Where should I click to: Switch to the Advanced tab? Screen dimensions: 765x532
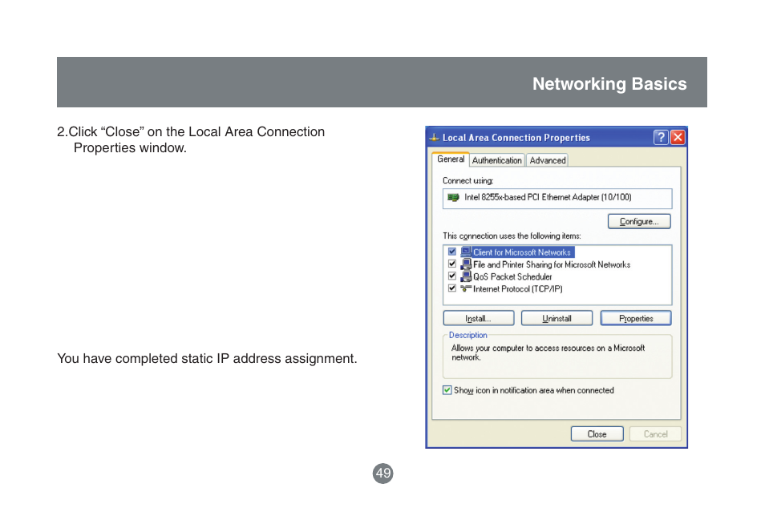point(548,160)
